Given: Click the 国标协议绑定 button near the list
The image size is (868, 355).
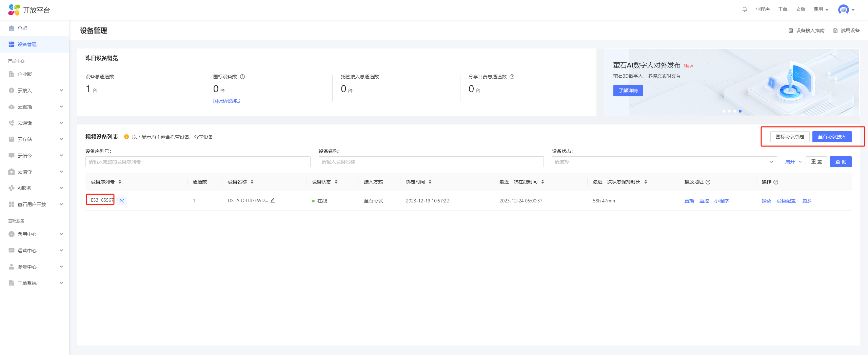Looking at the screenshot, I should click(790, 137).
